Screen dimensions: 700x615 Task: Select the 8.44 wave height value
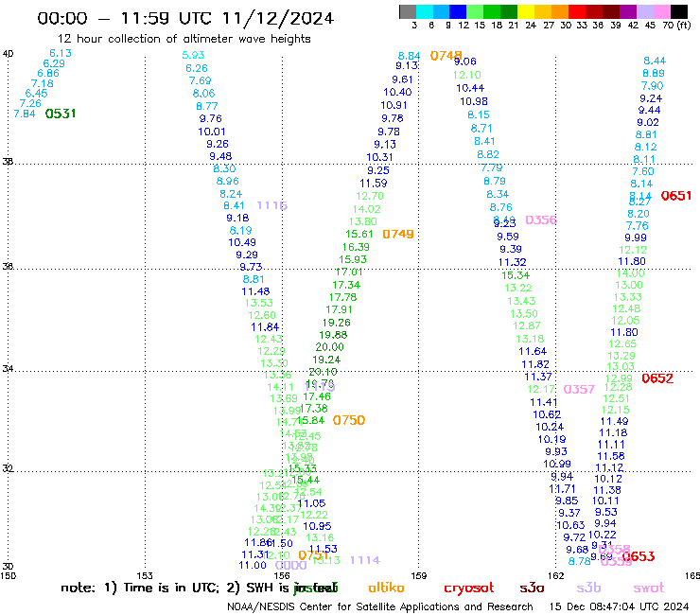tap(655, 61)
